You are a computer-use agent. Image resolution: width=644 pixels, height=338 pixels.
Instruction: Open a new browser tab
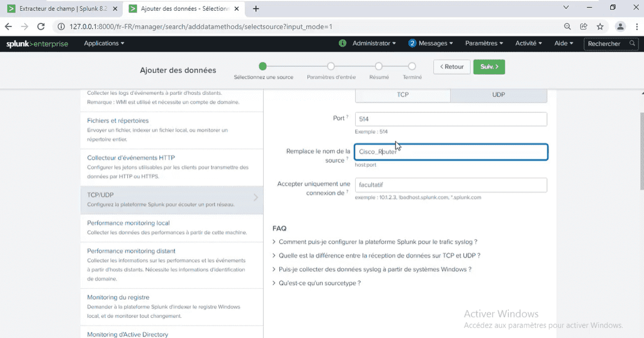coord(256,8)
